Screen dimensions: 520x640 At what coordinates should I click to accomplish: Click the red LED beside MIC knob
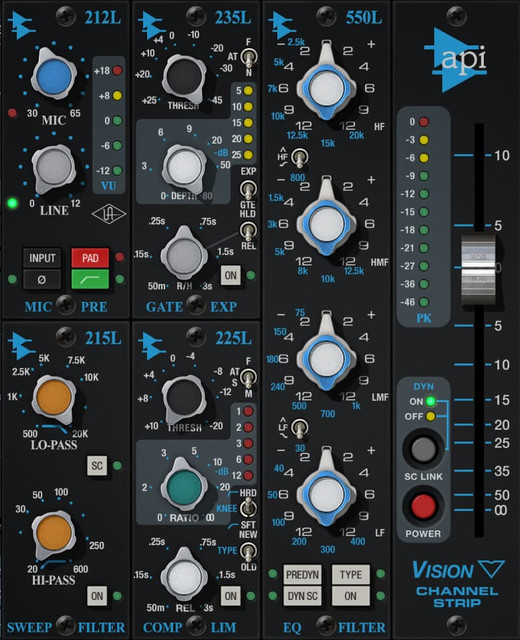pos(12,113)
